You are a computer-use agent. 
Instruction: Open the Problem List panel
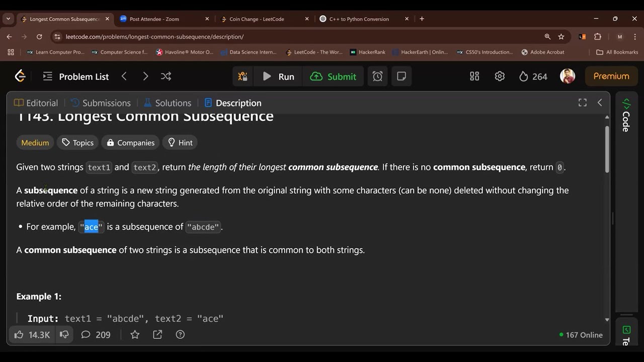pos(76,76)
